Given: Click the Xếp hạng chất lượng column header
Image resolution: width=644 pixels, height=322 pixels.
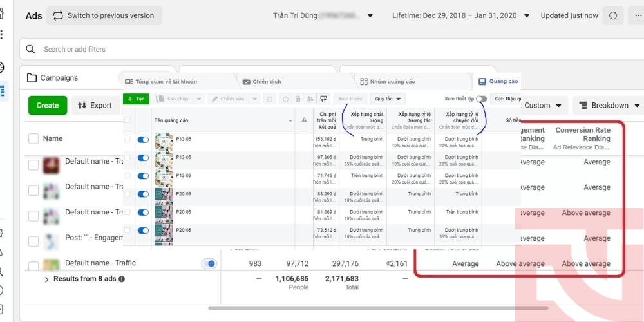Looking at the screenshot, I should [363, 120].
